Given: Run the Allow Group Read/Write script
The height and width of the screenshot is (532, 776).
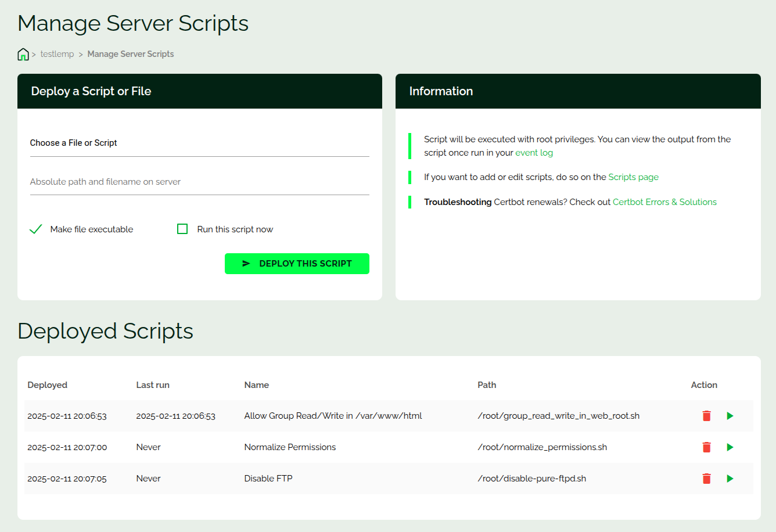Looking at the screenshot, I should pos(730,416).
